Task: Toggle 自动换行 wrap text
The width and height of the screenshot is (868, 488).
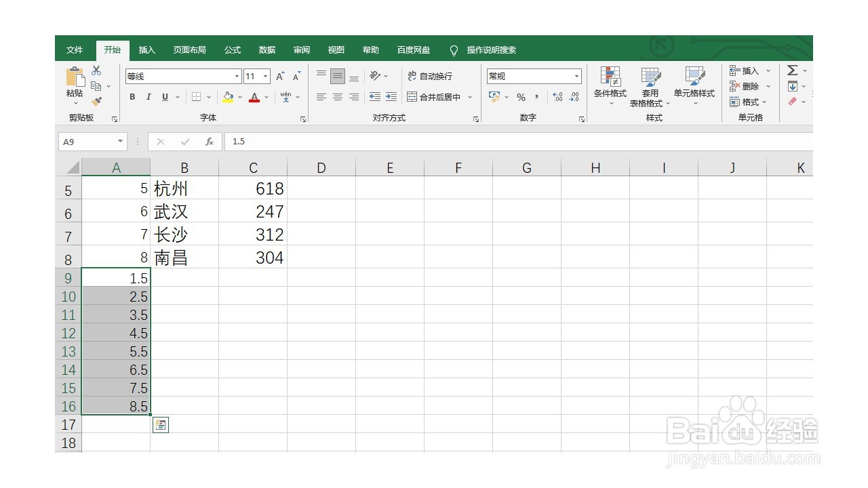Action: (430, 76)
